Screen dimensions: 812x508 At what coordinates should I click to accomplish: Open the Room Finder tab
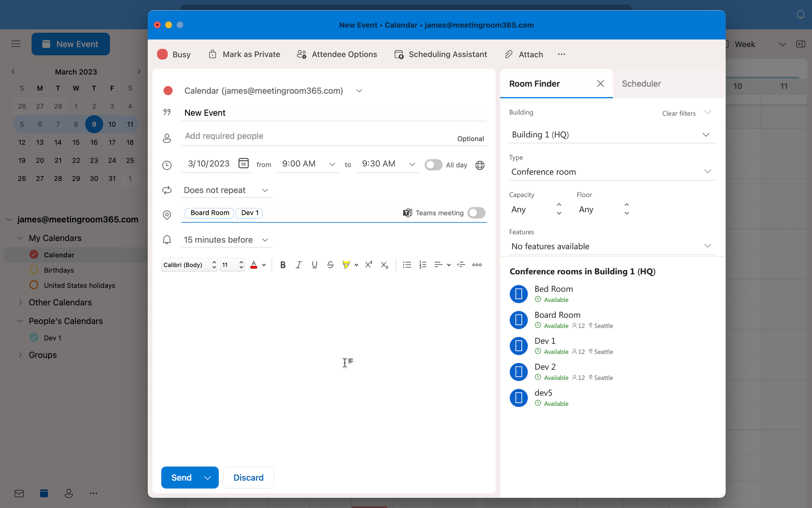click(x=534, y=83)
